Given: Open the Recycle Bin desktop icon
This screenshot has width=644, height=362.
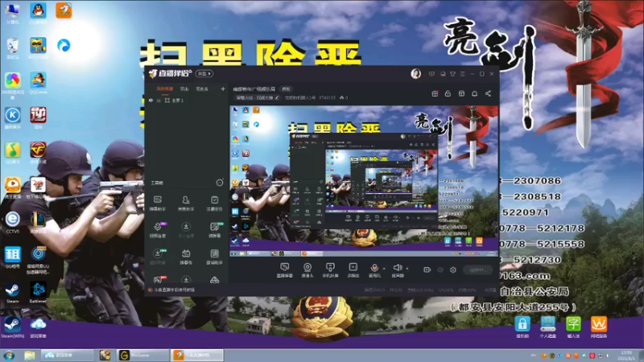Looking at the screenshot, I should click(12, 48).
